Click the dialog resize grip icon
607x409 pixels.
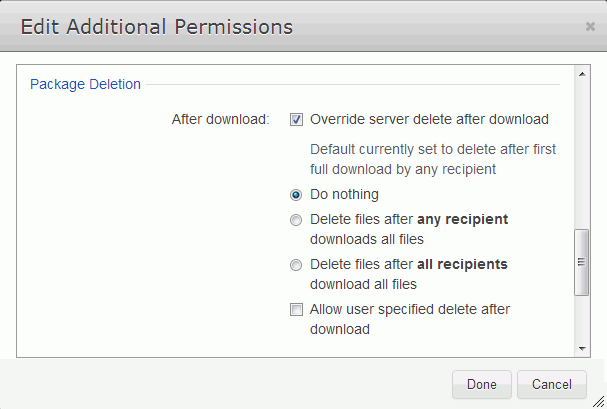598,401
